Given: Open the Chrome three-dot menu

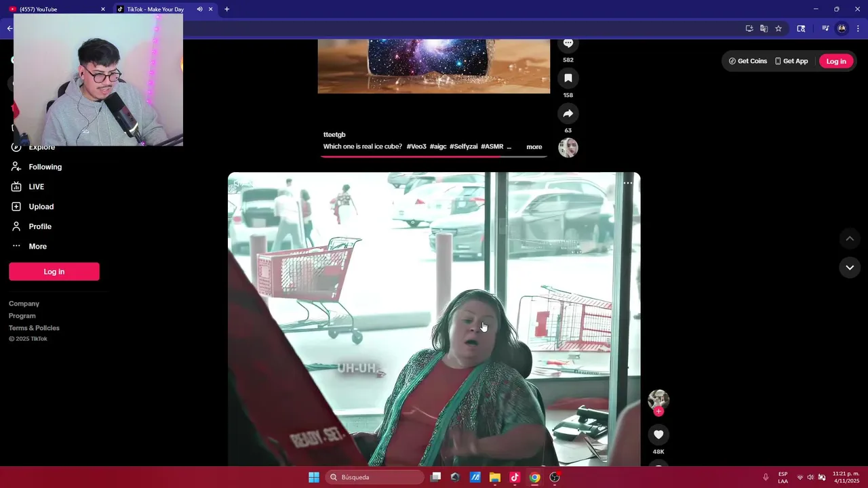Looking at the screenshot, I should (858, 28).
